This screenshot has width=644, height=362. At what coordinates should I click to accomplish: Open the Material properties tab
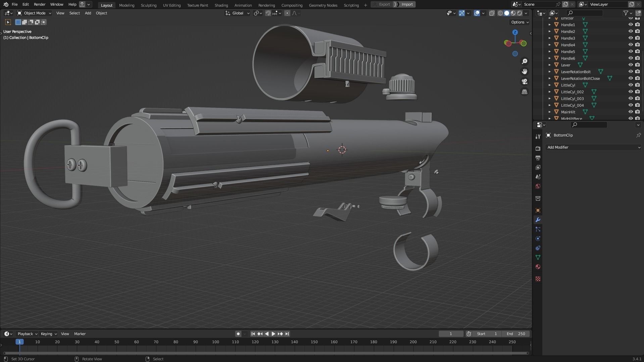538,267
